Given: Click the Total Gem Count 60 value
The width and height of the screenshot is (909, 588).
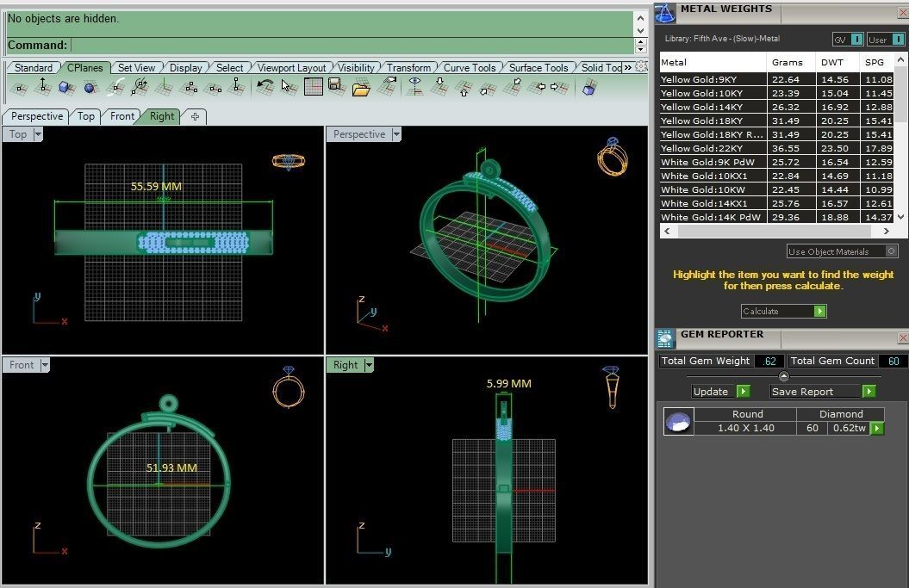Looking at the screenshot, I should tap(893, 361).
